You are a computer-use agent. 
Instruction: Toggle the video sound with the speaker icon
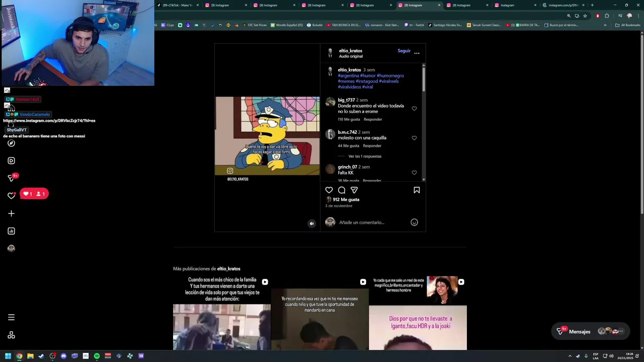(311, 224)
